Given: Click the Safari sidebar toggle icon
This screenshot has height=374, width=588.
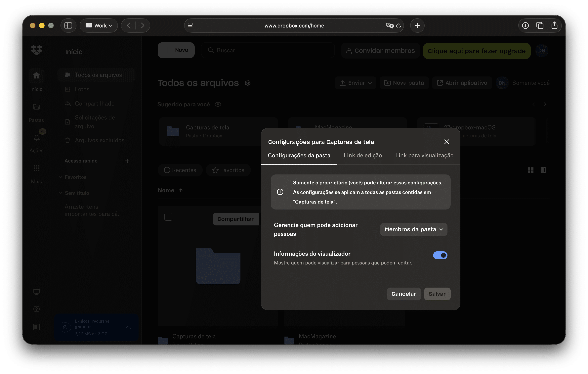Looking at the screenshot, I should coord(68,25).
